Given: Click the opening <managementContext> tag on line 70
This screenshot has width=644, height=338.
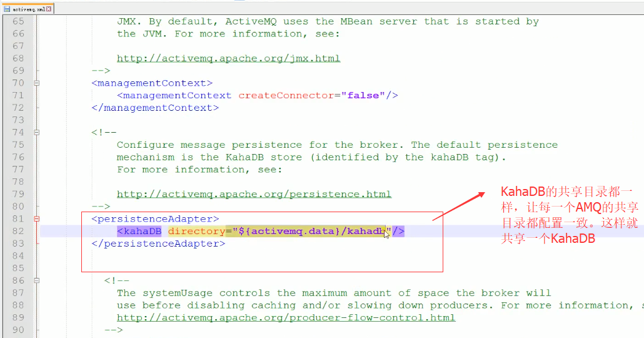Looking at the screenshot, I should 152,83.
